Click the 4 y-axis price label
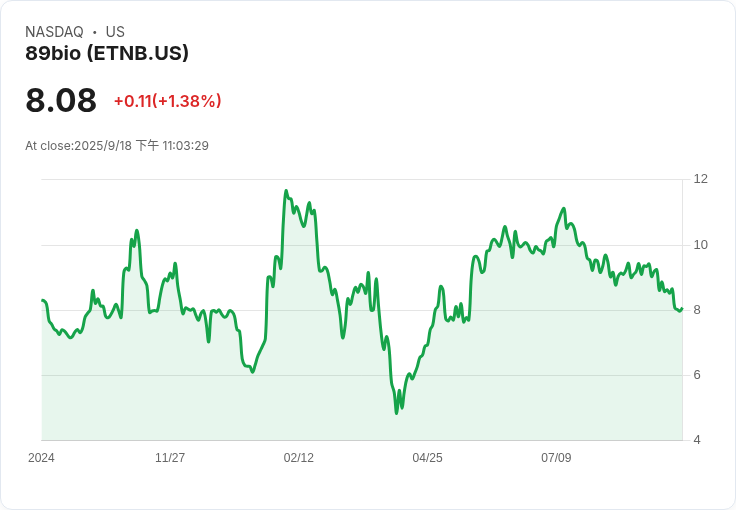This screenshot has height=510, width=736. (697, 440)
